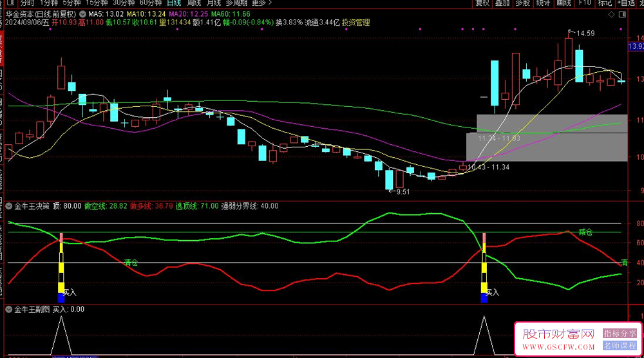Click the 量131434 volume text
Screen dimensions: 644x358
coord(175,23)
